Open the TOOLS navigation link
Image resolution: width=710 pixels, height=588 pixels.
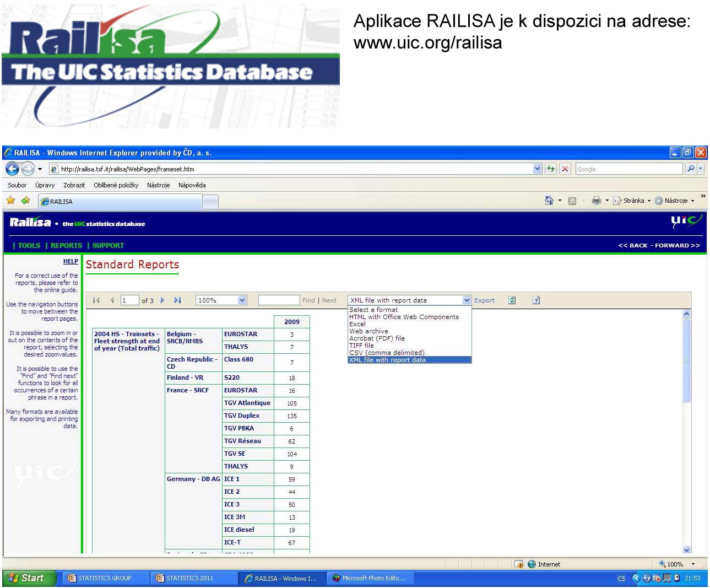[29, 246]
